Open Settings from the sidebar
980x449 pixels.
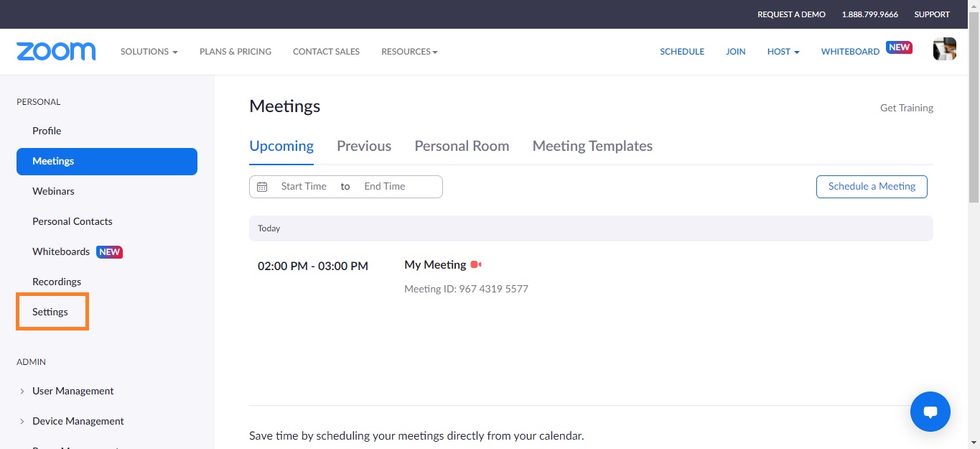[x=50, y=312]
